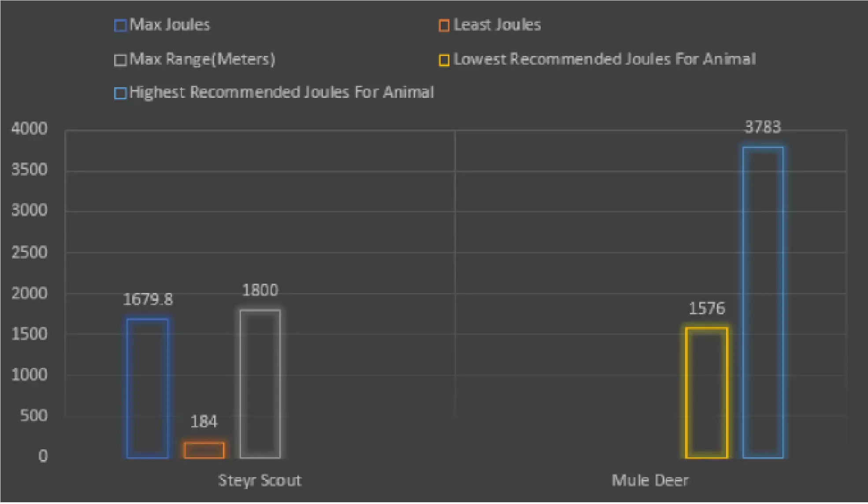The height and width of the screenshot is (504, 868).
Task: Click the Mule Deer category label
Action: 650,480
